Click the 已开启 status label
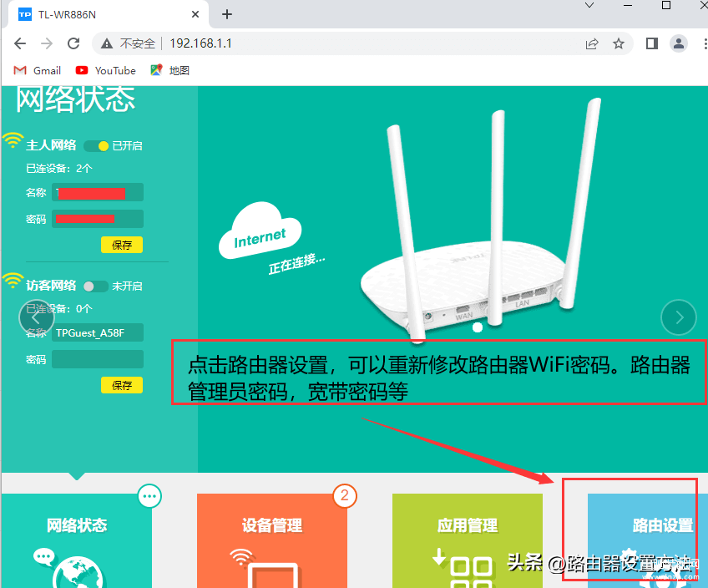 (128, 146)
